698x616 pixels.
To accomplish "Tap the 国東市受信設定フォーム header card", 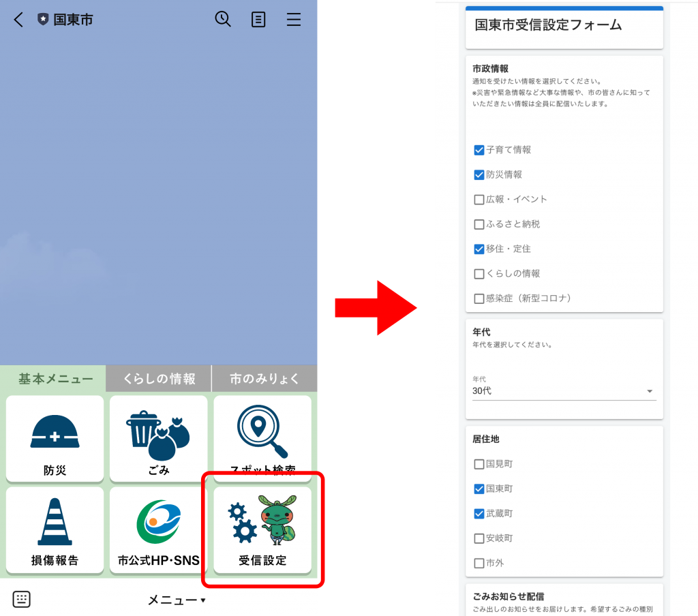I will [x=564, y=26].
